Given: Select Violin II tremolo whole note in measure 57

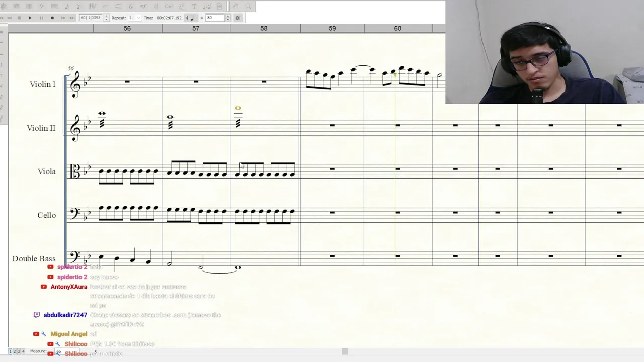Looking at the screenshot, I should coord(170,117).
